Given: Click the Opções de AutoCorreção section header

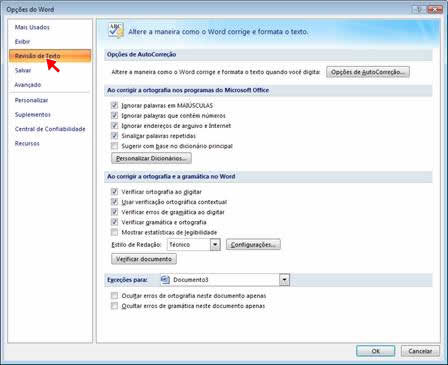Looking at the screenshot, I should coord(268,54).
